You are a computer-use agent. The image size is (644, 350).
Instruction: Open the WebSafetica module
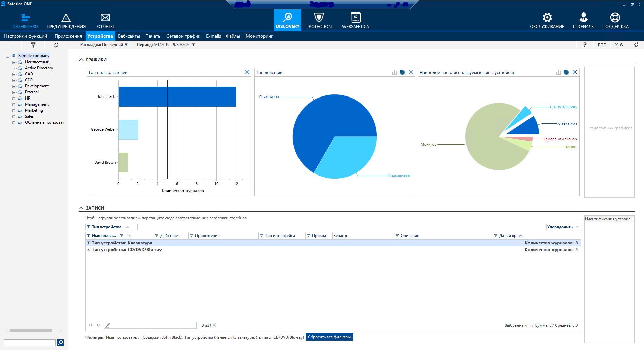pos(355,20)
